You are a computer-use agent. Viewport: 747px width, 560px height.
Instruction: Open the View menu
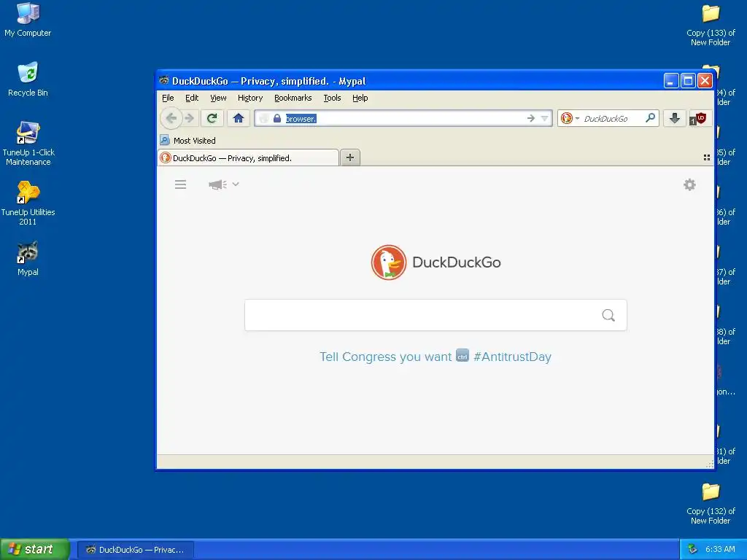[218, 98]
